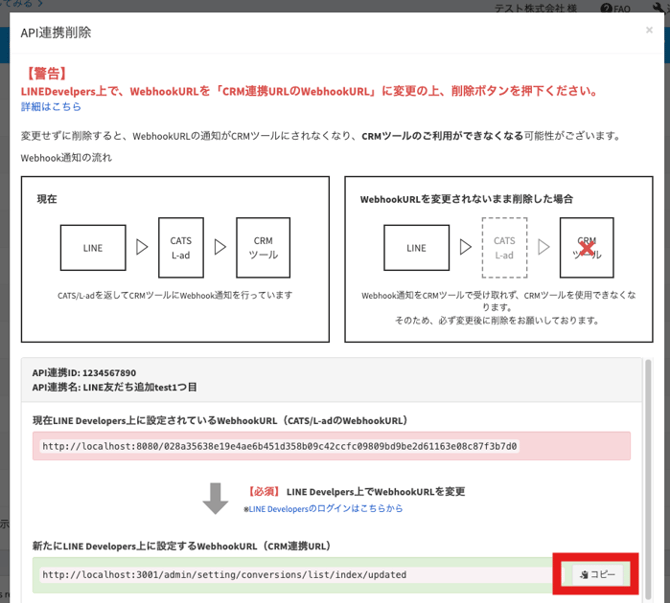Image resolution: width=670 pixels, height=603 pixels.
Task: Click the crossed-out CRM tool box
Action: click(x=586, y=246)
